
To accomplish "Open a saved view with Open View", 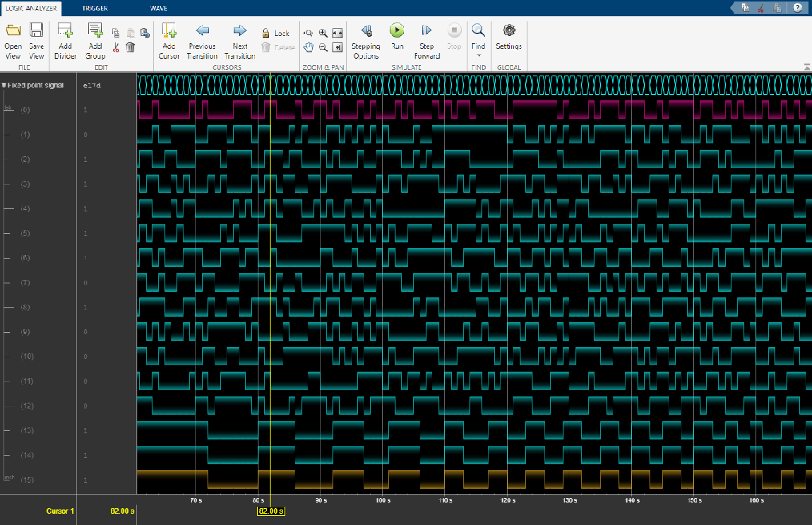I will (12, 40).
